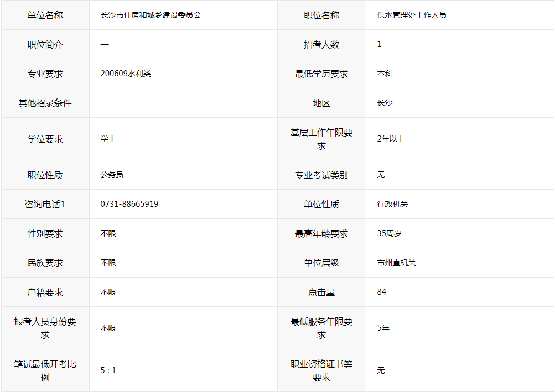Select the value 公务员
This screenshot has height=392, width=555.
click(x=112, y=175)
